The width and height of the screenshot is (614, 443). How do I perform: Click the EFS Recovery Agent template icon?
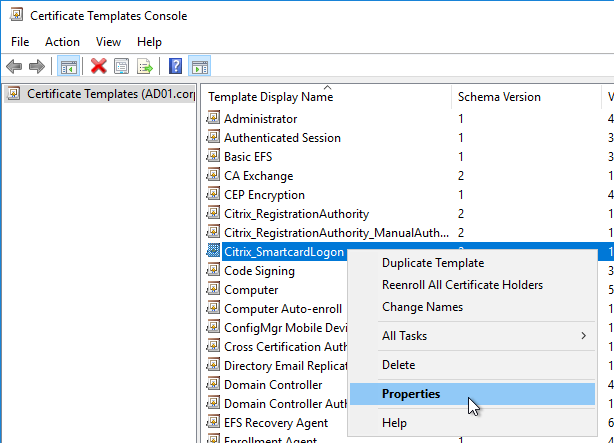coord(213,421)
